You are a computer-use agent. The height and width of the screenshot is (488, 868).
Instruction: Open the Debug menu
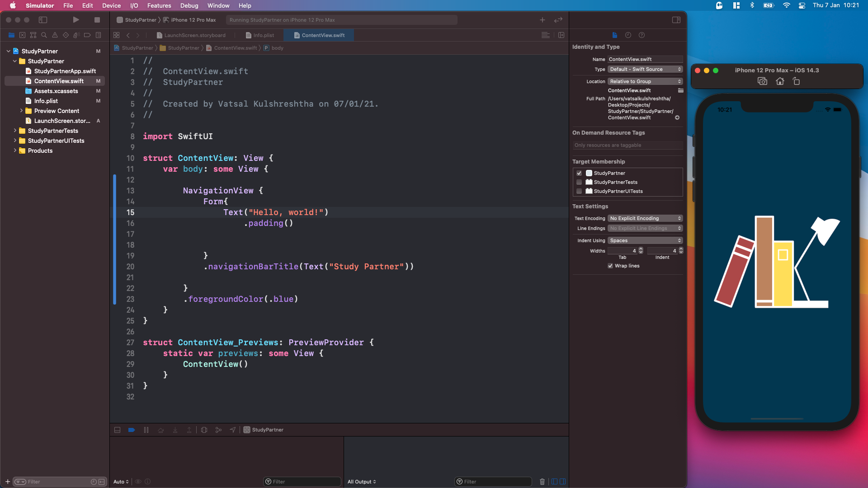(189, 5)
